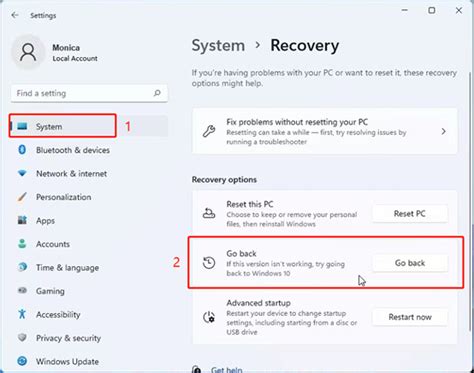The width and height of the screenshot is (474, 373).
Task: Click the Time & language globe icon
Action: [x=22, y=267]
